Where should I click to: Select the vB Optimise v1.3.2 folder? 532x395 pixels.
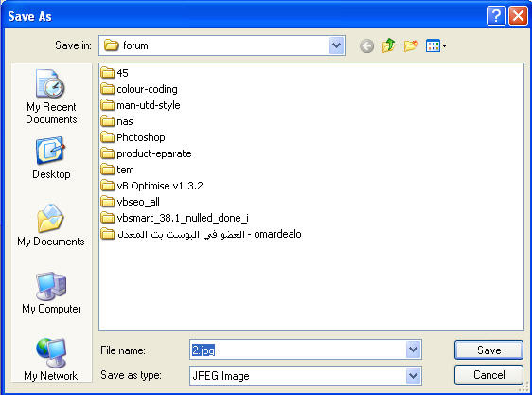152,186
